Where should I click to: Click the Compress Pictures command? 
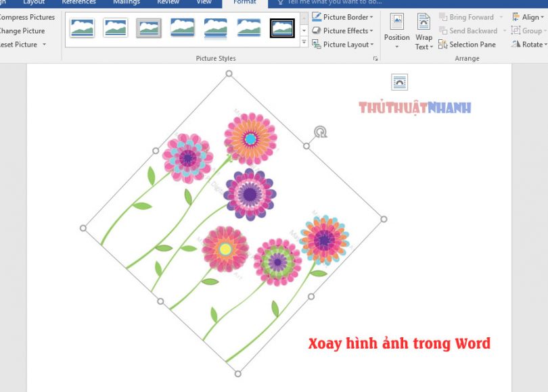point(27,17)
